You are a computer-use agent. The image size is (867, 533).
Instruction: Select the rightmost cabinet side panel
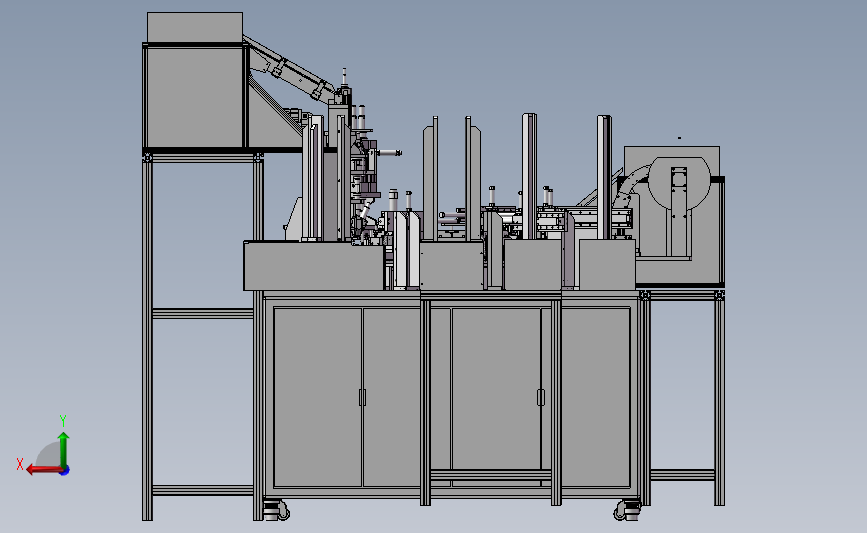pyautogui.click(x=596, y=397)
